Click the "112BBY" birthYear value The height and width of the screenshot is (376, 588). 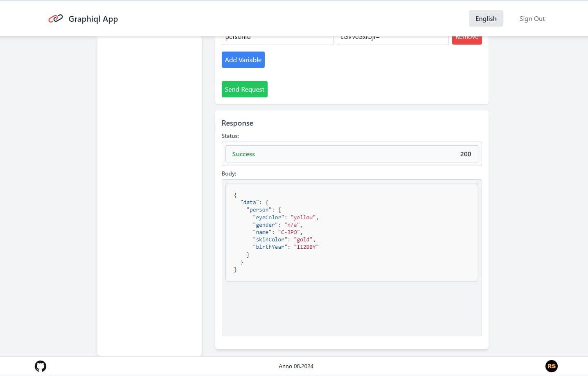click(x=306, y=247)
